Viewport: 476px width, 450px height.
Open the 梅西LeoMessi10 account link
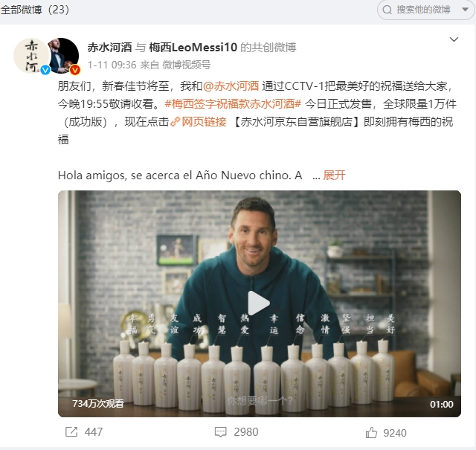point(193,48)
